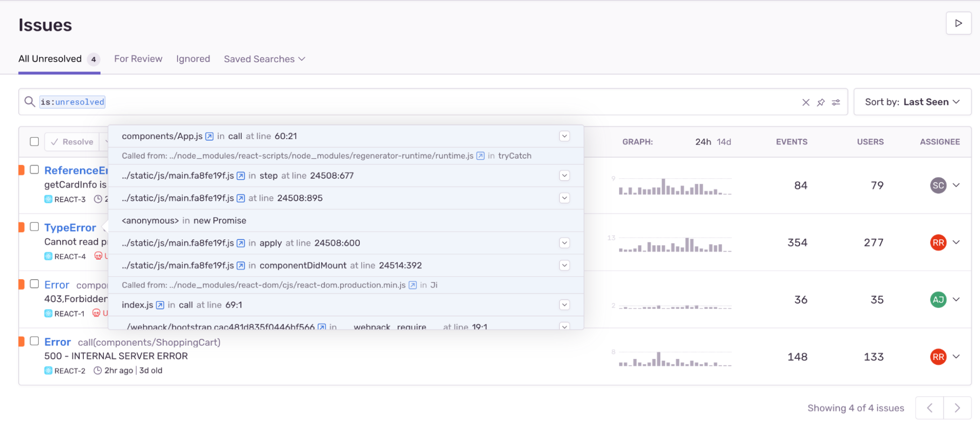The width and height of the screenshot is (980, 430).
Task: Open the Error 403 Forbidden issue link
Action: (57, 285)
